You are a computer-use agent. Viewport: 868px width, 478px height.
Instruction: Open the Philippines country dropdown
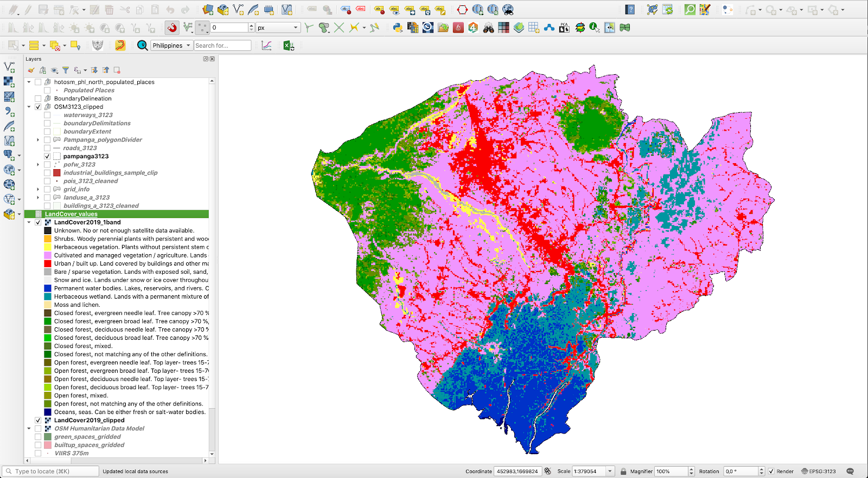tap(171, 46)
